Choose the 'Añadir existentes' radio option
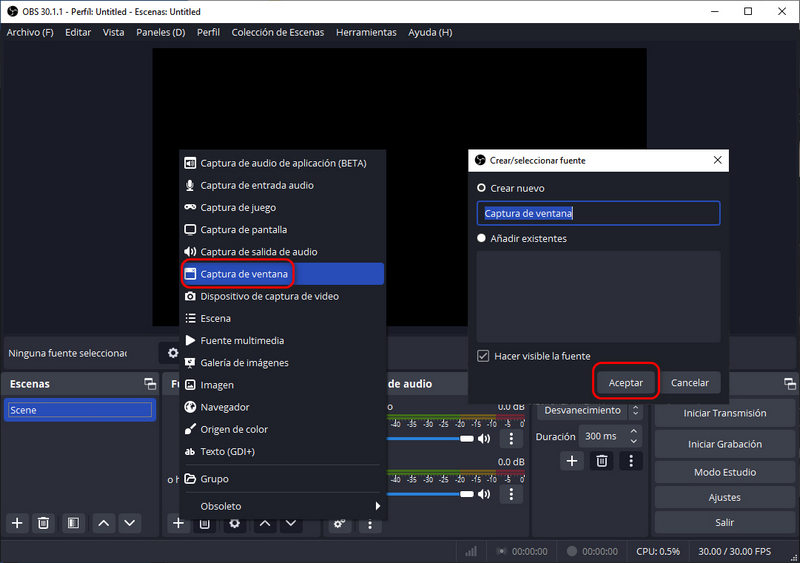 (x=482, y=239)
